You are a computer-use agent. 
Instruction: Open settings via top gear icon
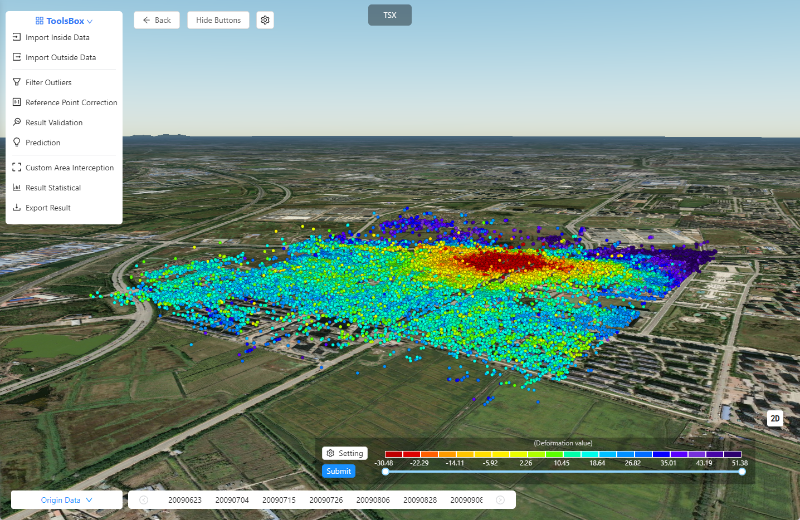tap(265, 20)
